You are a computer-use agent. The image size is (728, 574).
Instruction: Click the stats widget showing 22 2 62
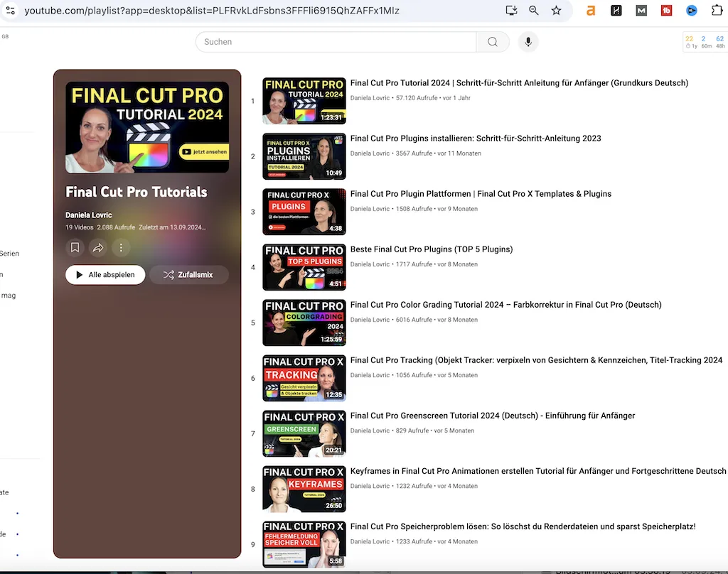point(705,42)
